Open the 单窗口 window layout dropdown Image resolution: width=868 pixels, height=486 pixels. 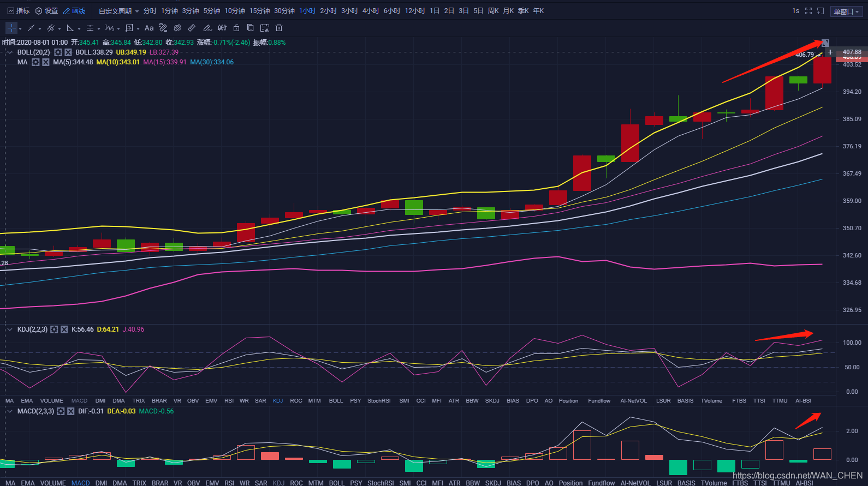846,11
